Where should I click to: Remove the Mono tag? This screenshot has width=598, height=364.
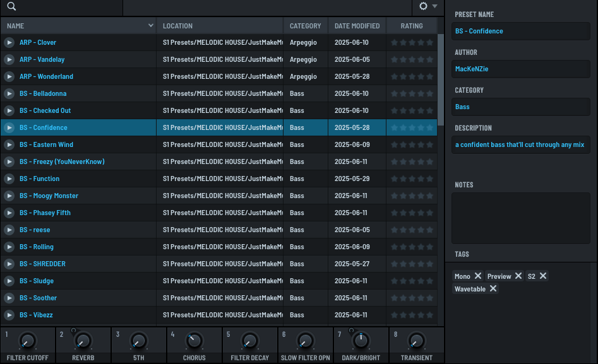click(x=478, y=276)
